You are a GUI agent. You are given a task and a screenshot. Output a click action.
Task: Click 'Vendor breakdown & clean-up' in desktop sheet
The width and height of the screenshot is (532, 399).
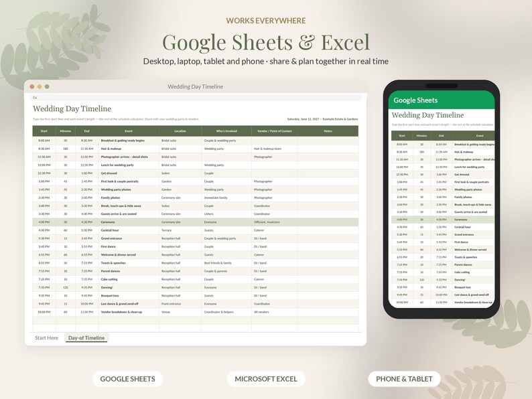tap(121, 312)
